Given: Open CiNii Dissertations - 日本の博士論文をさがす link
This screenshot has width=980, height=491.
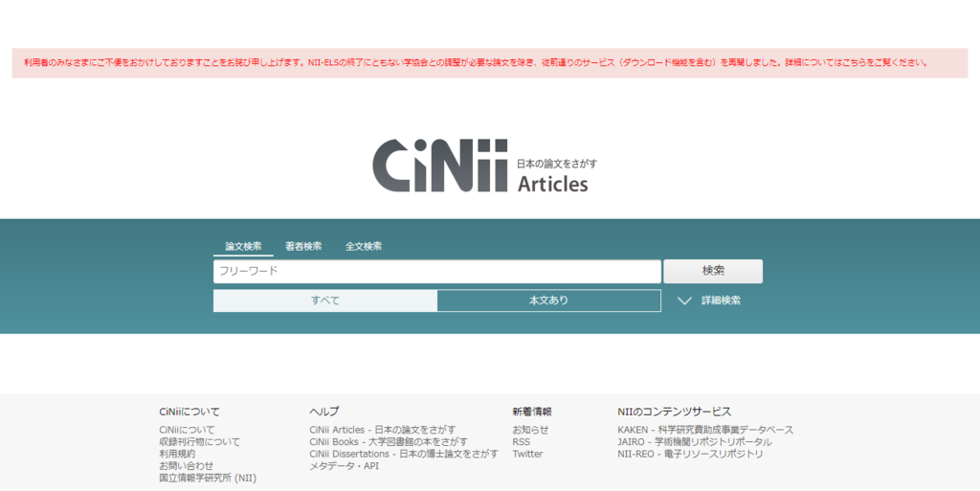Looking at the screenshot, I should pos(404,454).
